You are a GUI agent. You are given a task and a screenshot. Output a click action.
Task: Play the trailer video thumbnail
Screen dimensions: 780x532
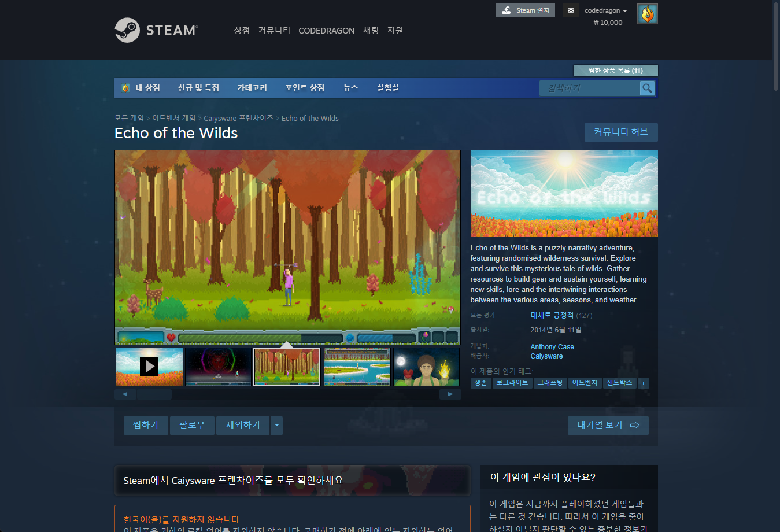point(149,367)
